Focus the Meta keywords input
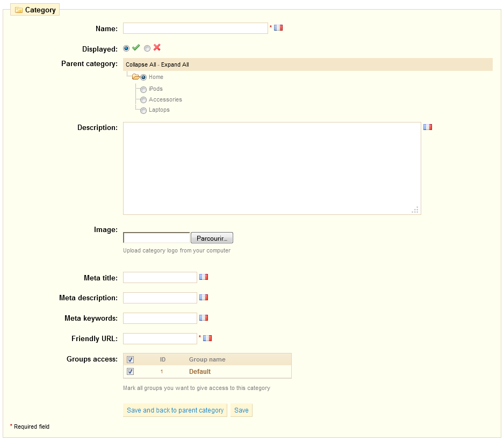 coord(160,318)
